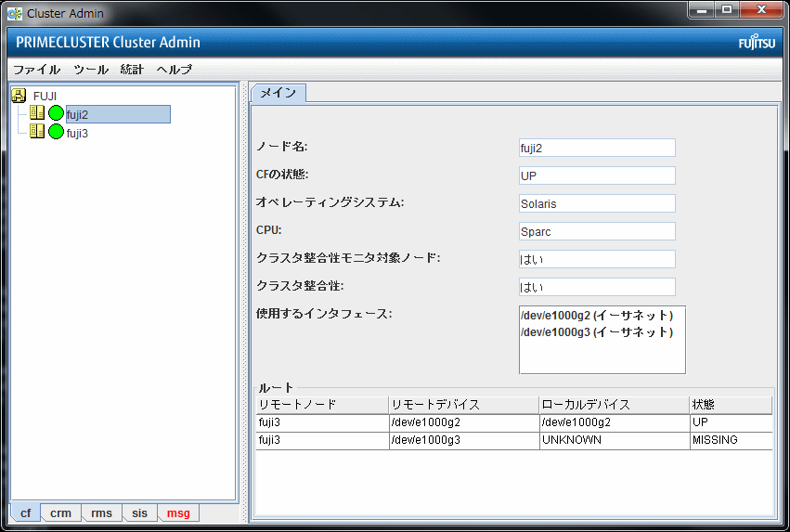The height and width of the screenshot is (532, 790).
Task: Click the リモートデバイス column header
Action: (464, 405)
